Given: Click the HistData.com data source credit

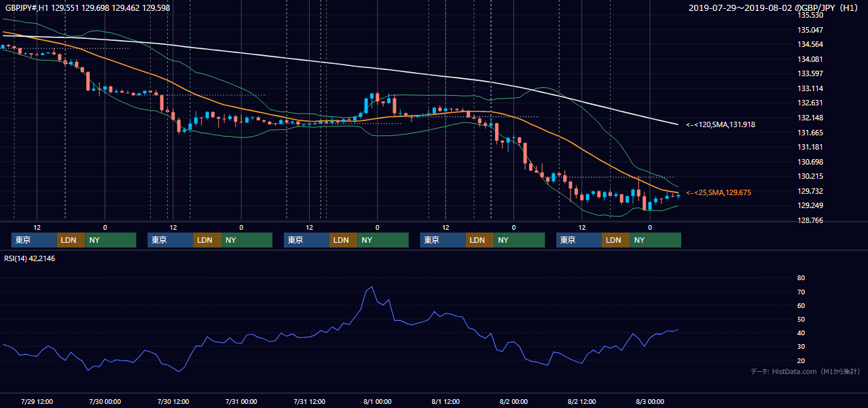Looking at the screenshot, I should [x=806, y=372].
